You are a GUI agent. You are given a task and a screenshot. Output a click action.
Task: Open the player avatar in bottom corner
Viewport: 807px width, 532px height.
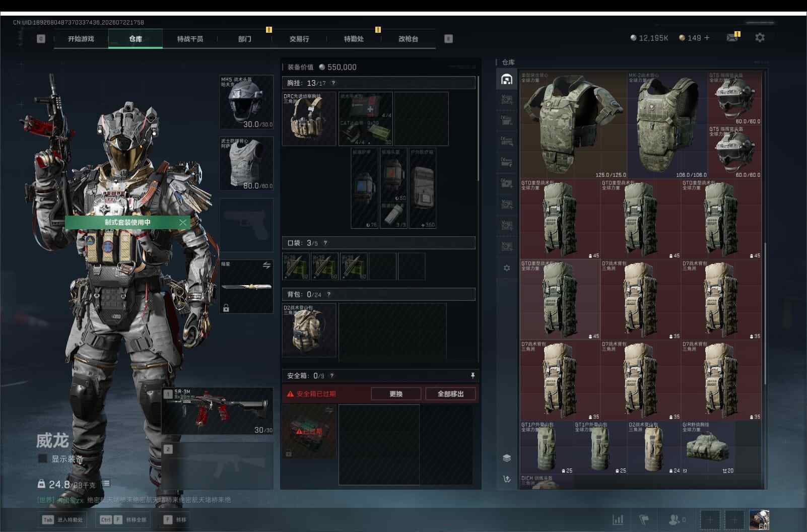759,520
